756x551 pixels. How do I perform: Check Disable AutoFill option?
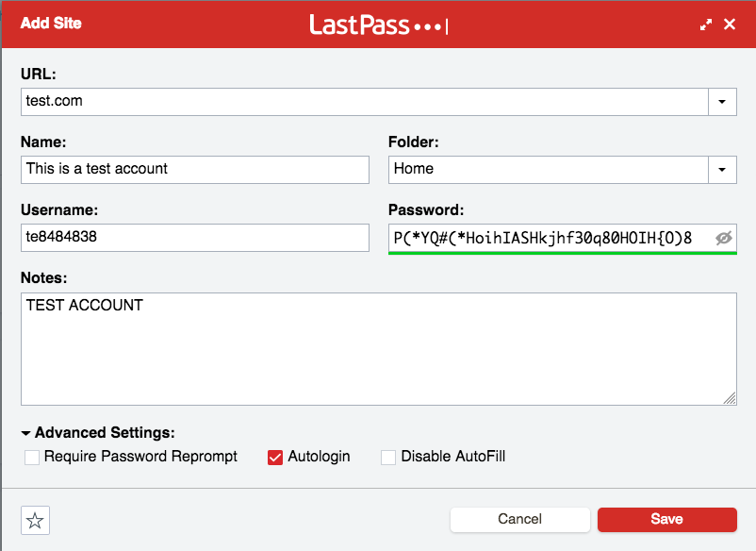[388, 457]
